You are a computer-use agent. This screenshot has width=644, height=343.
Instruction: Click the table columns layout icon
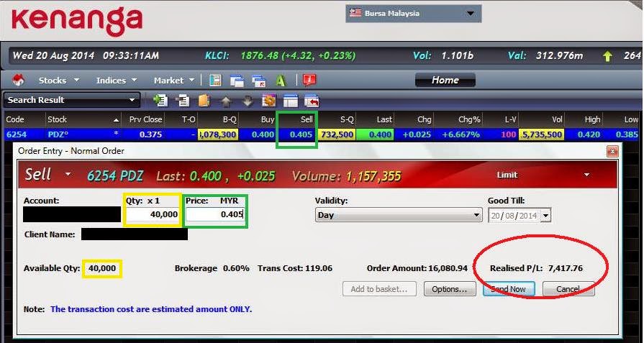click(291, 100)
